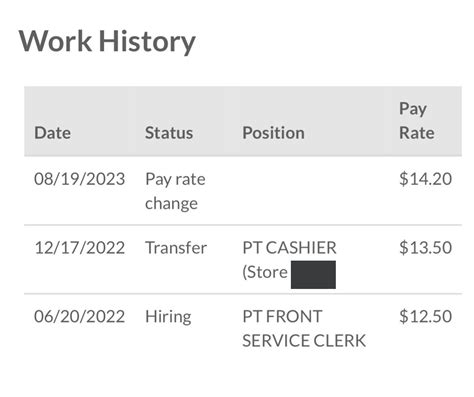Click the 06/20/2022 date cell
Screen dimensions: 474x397
pos(80,317)
